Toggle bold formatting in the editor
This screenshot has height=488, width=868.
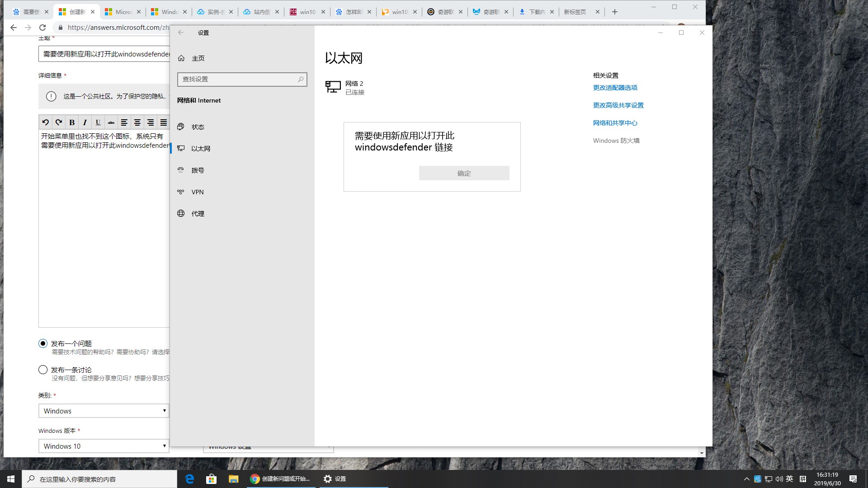tap(72, 122)
